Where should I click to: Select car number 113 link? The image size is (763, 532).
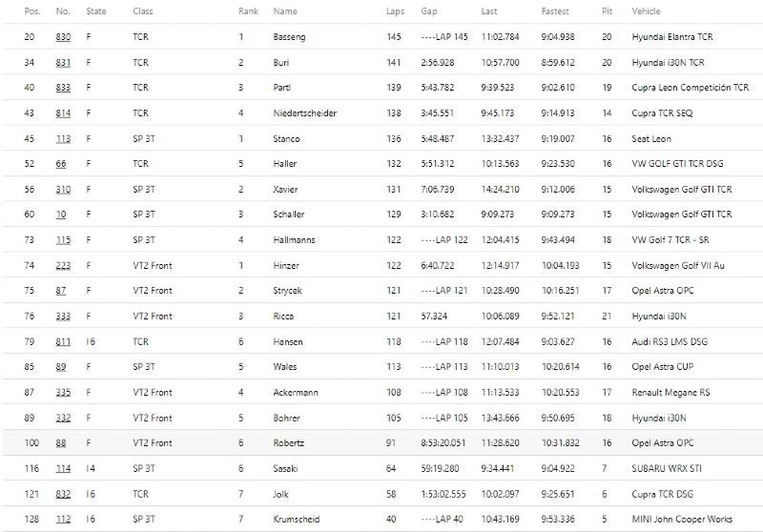(63, 139)
